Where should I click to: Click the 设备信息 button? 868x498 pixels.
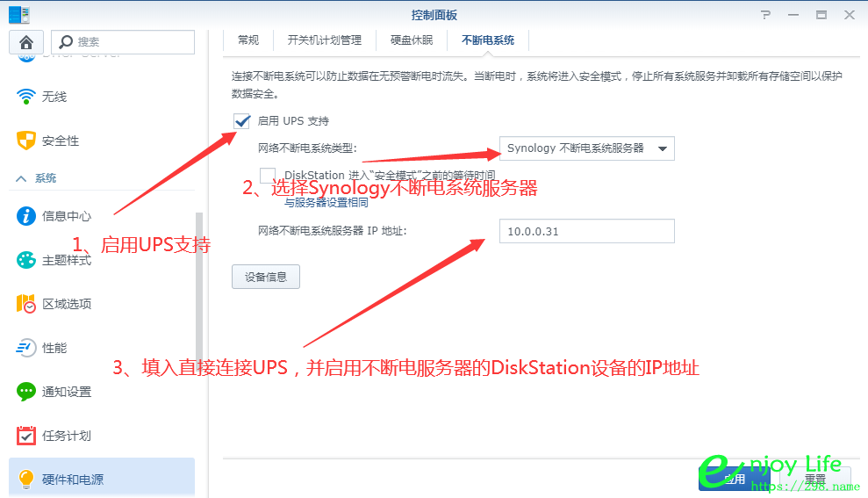point(266,277)
